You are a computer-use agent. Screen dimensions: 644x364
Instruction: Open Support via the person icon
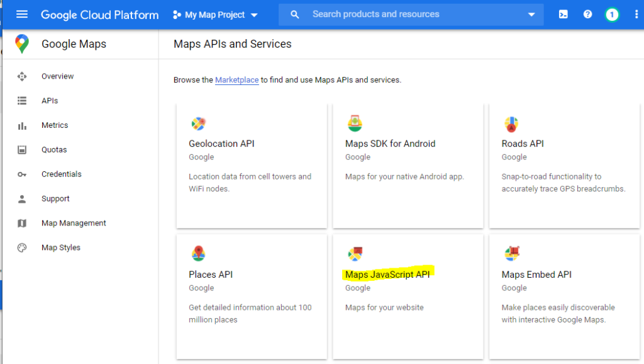click(22, 198)
